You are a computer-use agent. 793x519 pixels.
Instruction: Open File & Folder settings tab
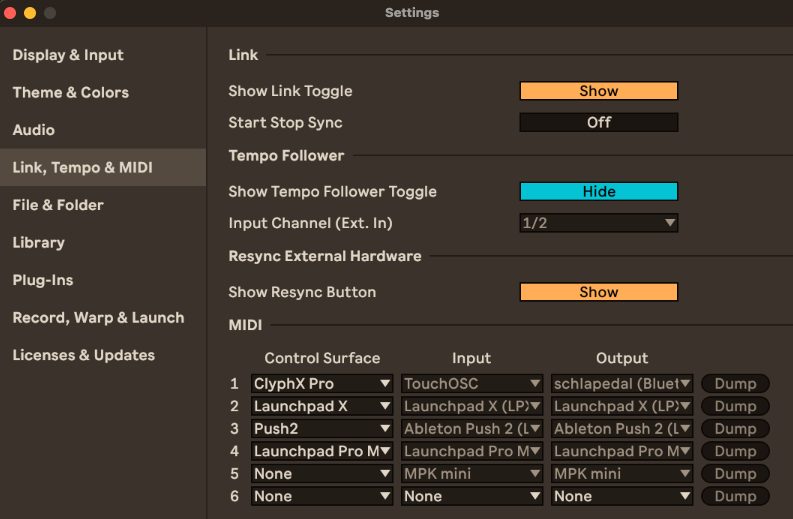tap(58, 205)
